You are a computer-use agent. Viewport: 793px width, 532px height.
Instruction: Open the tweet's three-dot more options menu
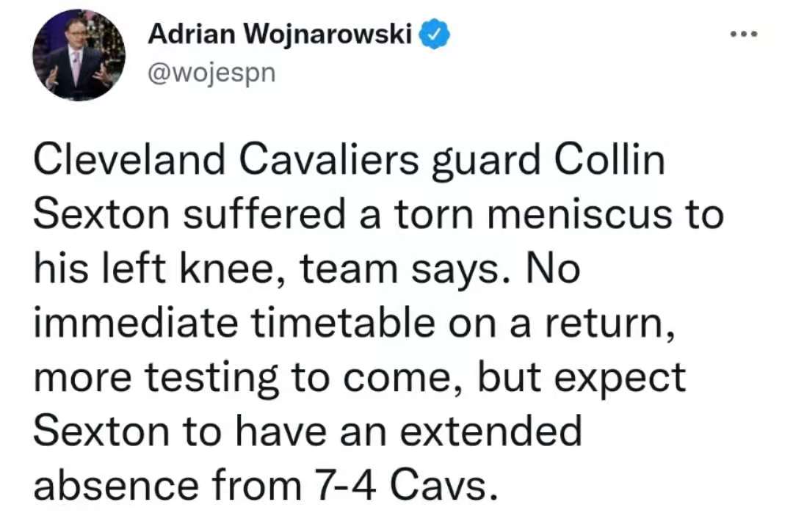pyautogui.click(x=744, y=34)
